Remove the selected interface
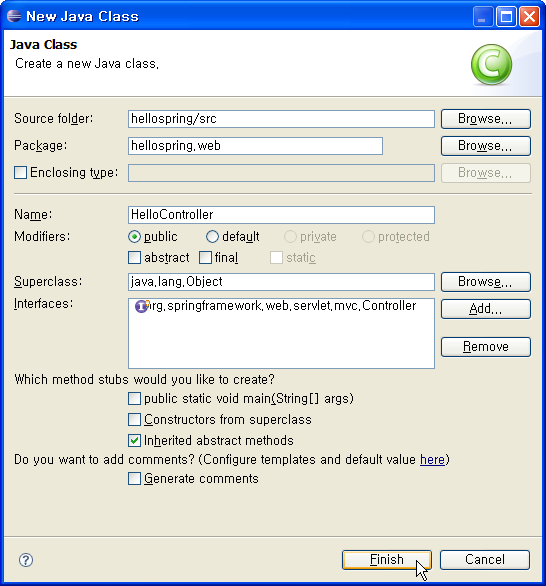The width and height of the screenshot is (546, 586). 485,347
